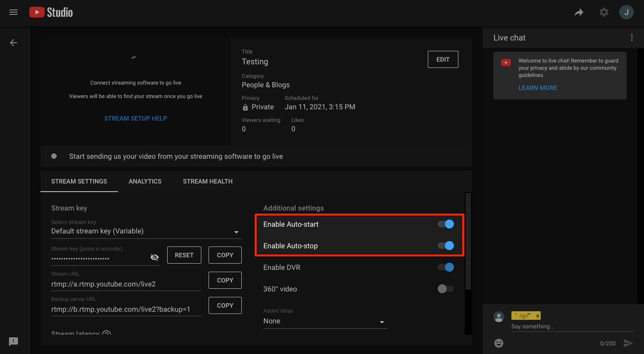The height and width of the screenshot is (354, 644).
Task: Click the YouTube Studio logo
Action: 50,12
